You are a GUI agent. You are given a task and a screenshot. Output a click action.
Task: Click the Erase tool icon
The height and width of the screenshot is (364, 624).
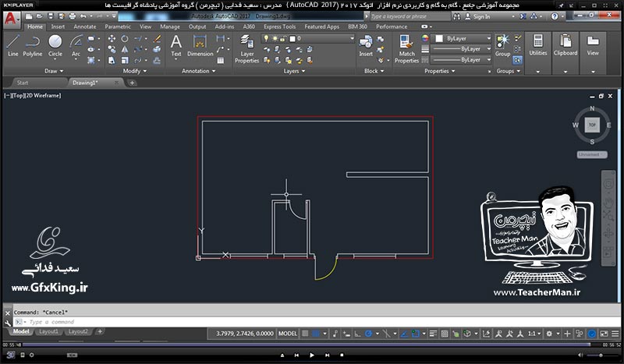click(x=157, y=39)
